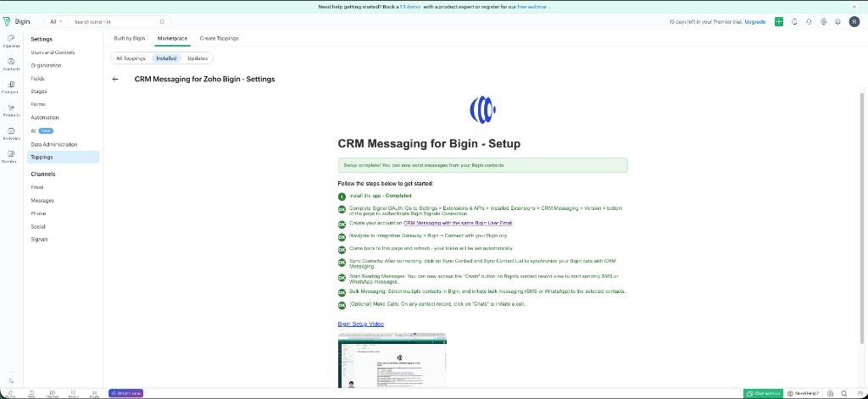Click the Upgrade link in header
This screenshot has width=868, height=399.
(755, 21)
